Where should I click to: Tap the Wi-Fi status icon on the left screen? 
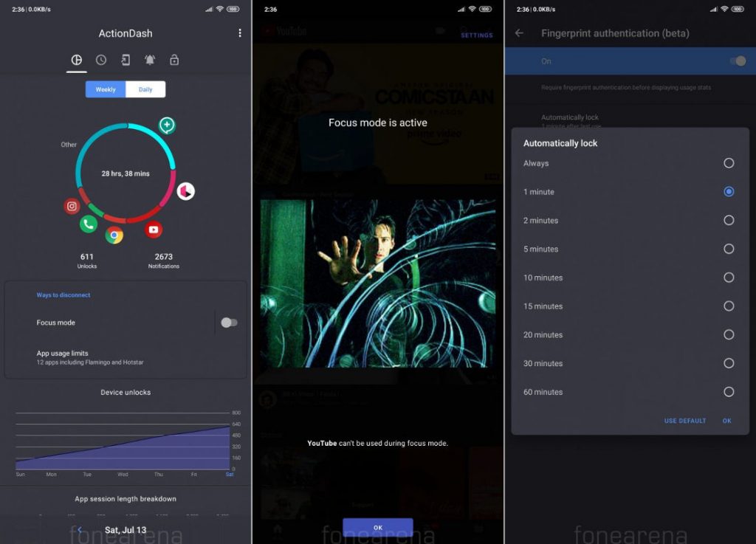pos(219,9)
